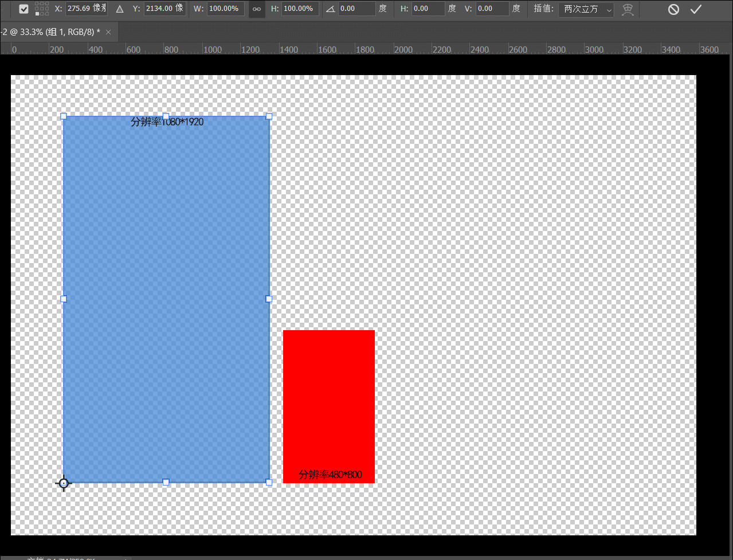Click the top-right transform handle

269,116
